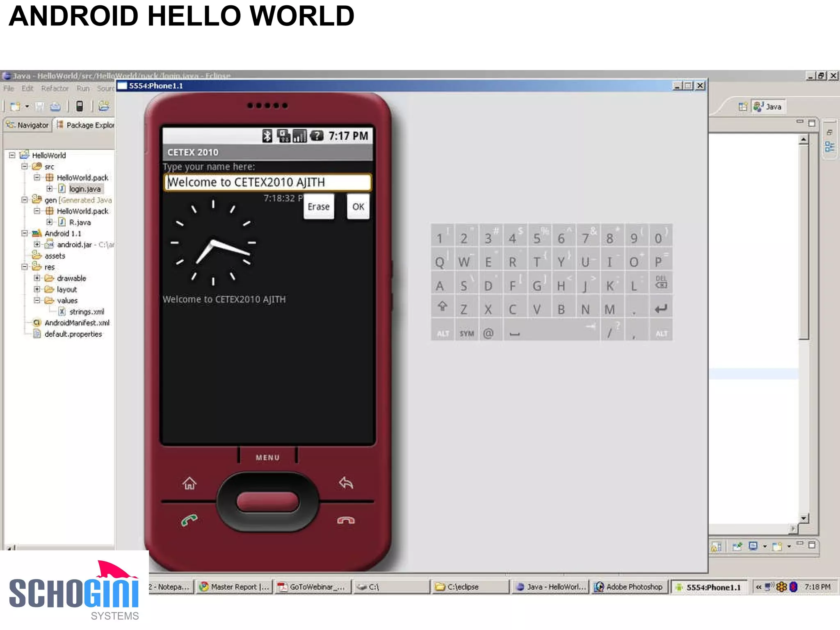Click the Java perspective button
Screen dimensions: 840x630
pyautogui.click(x=768, y=107)
